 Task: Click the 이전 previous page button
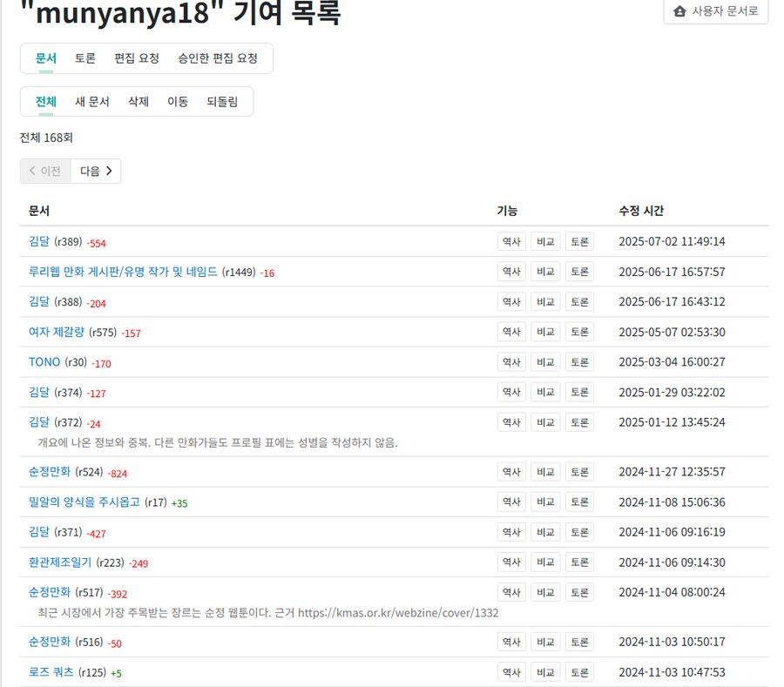[45, 172]
